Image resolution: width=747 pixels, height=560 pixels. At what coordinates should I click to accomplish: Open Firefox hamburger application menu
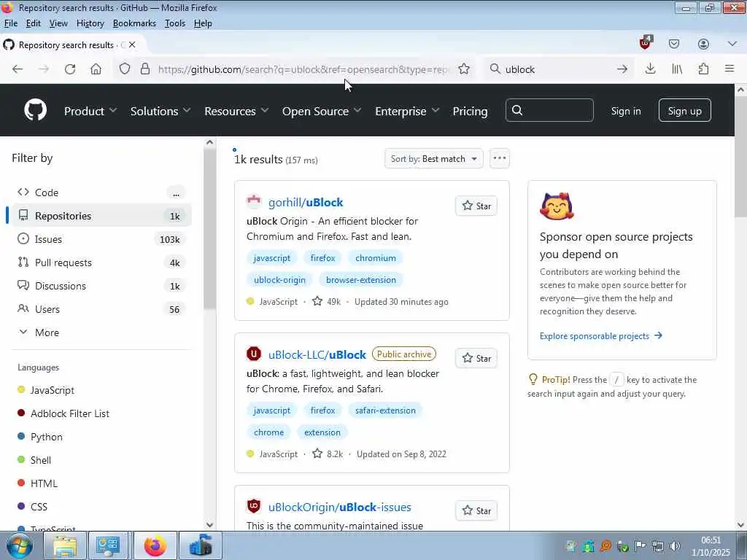click(x=729, y=69)
